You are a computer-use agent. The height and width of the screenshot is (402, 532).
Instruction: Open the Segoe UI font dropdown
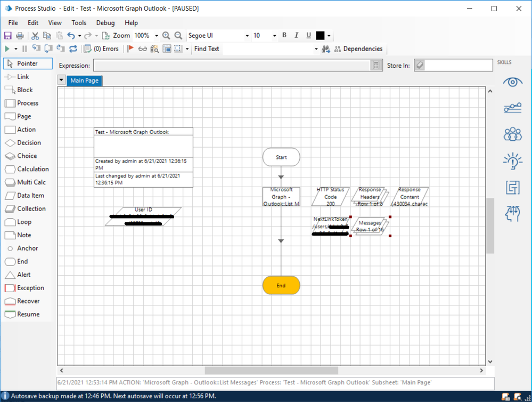(x=247, y=36)
